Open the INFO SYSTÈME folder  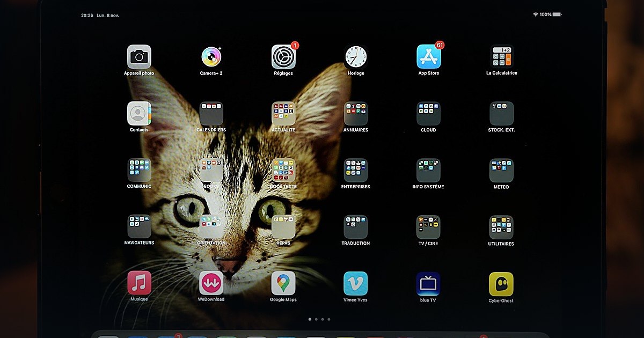click(428, 170)
